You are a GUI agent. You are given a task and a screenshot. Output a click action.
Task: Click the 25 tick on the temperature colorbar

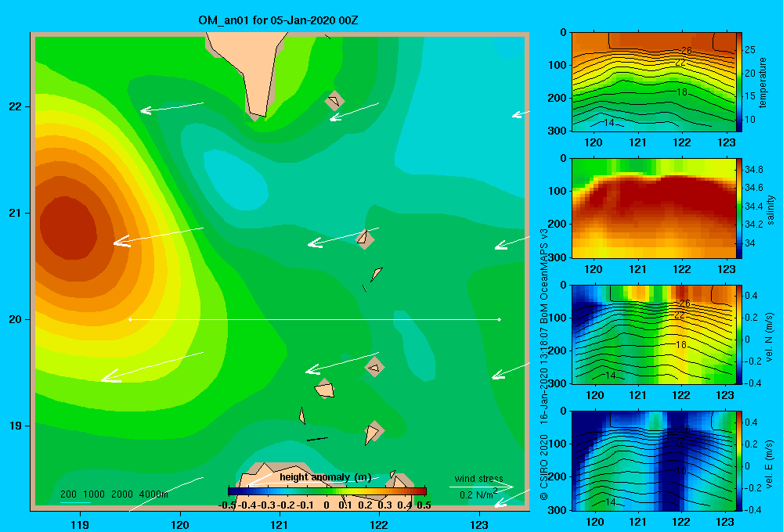749,50
